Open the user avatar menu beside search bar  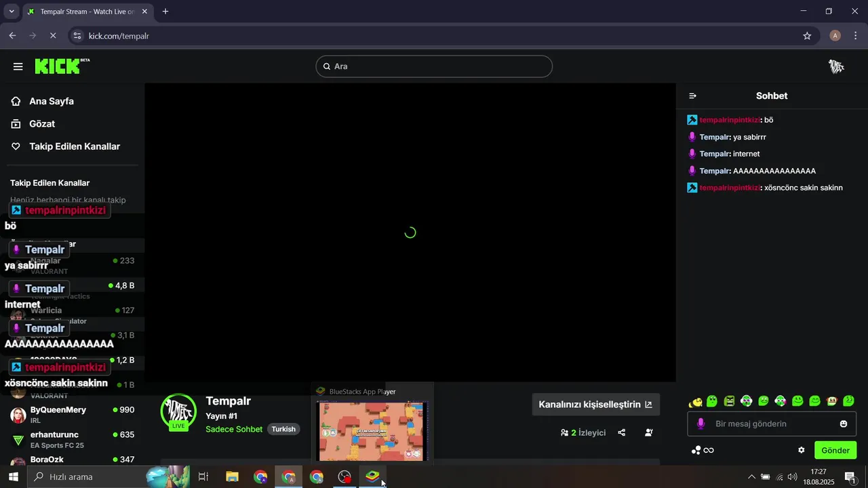pyautogui.click(x=836, y=66)
